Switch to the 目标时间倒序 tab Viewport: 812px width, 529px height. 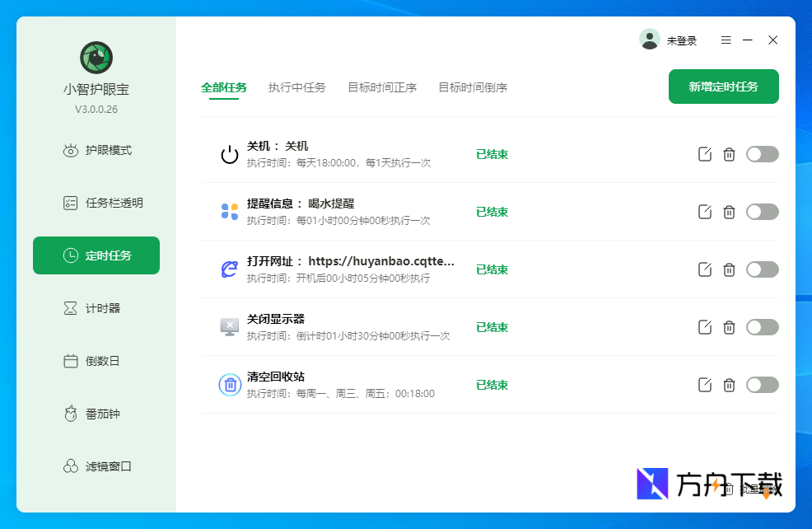(472, 86)
